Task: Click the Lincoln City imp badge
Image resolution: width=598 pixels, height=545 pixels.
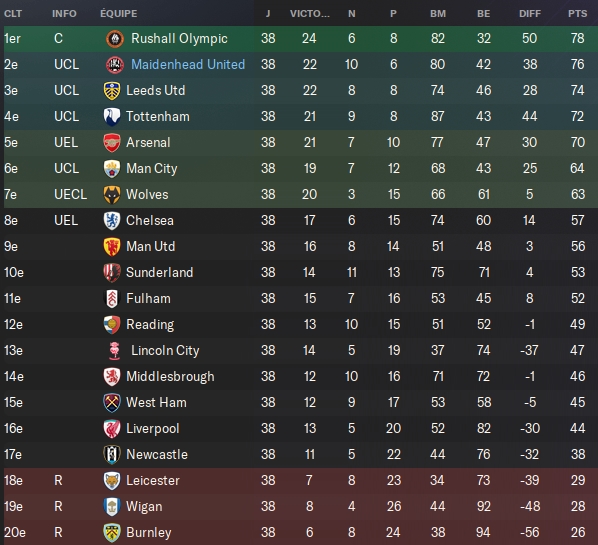Action: (114, 351)
